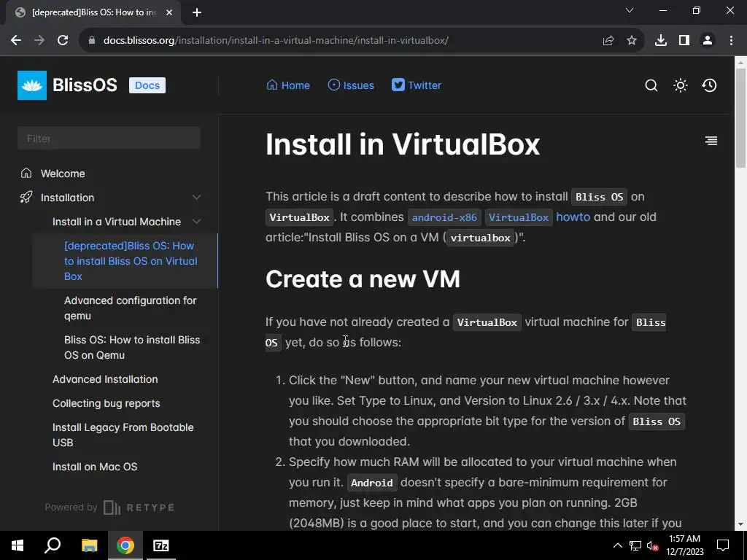The height and width of the screenshot is (560, 747).
Task: Click Chrome icon in taskbar
Action: point(125,545)
